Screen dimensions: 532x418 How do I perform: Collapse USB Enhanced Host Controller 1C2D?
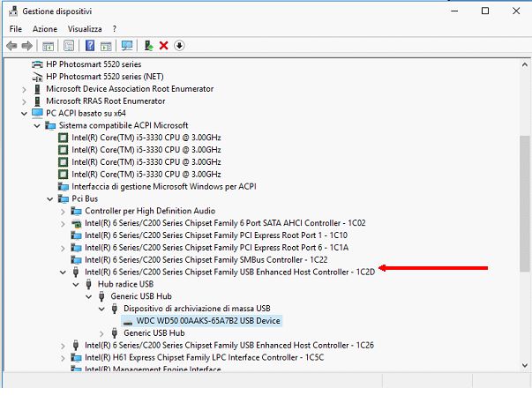click(63, 272)
